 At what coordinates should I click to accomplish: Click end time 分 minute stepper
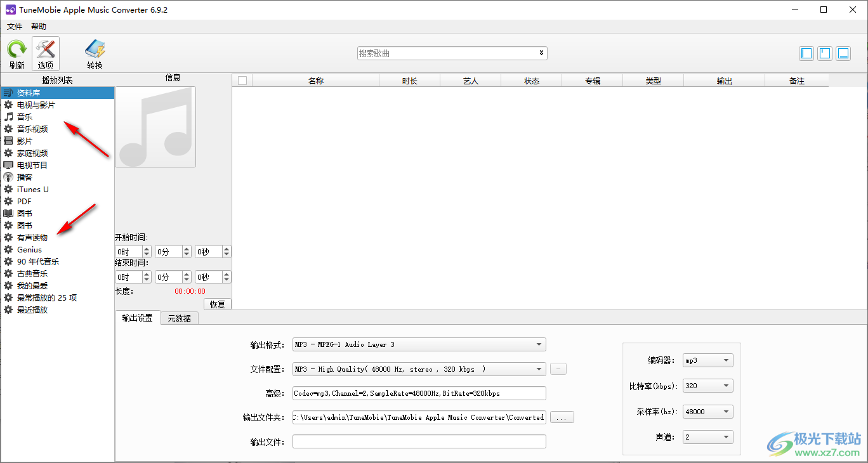[187, 277]
